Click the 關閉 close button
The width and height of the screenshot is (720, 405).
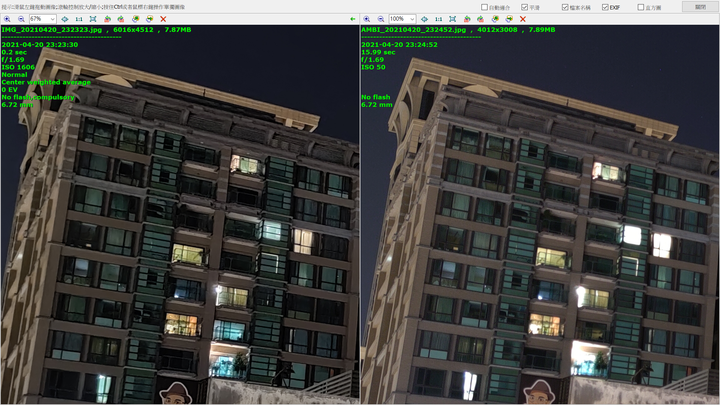click(x=700, y=6)
